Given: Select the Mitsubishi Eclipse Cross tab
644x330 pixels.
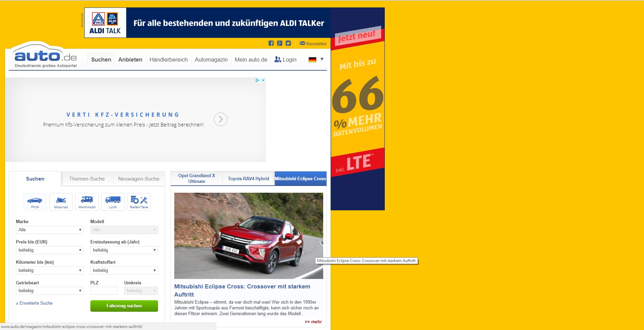Looking at the screenshot, I should point(301,179).
